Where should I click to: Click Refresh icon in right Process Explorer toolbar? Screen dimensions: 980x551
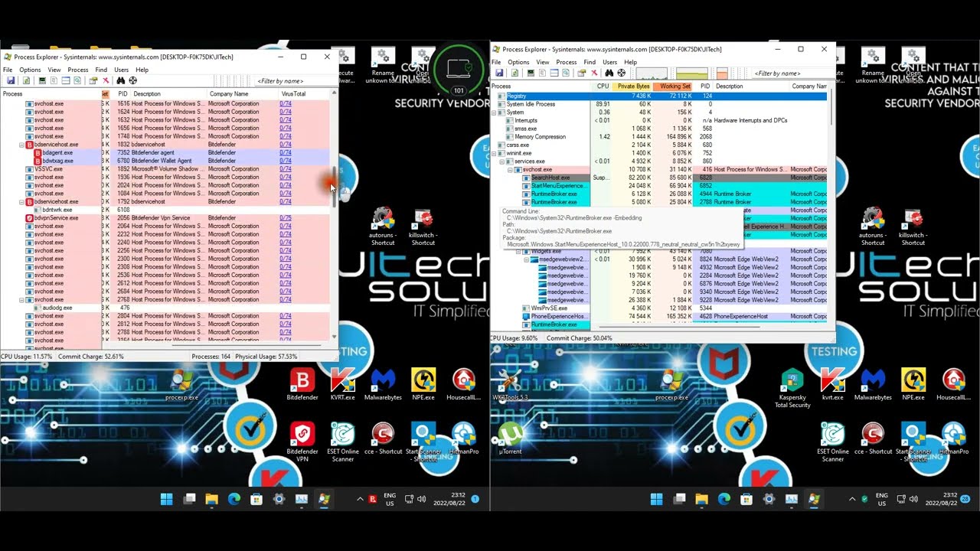[514, 73]
